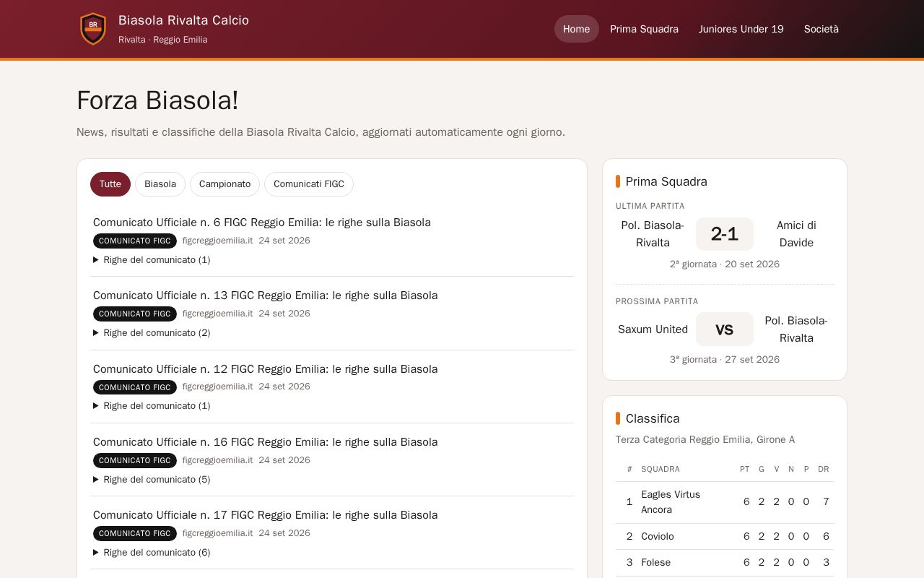Open the Home navigation item
The width and height of the screenshot is (924, 578).
click(577, 29)
